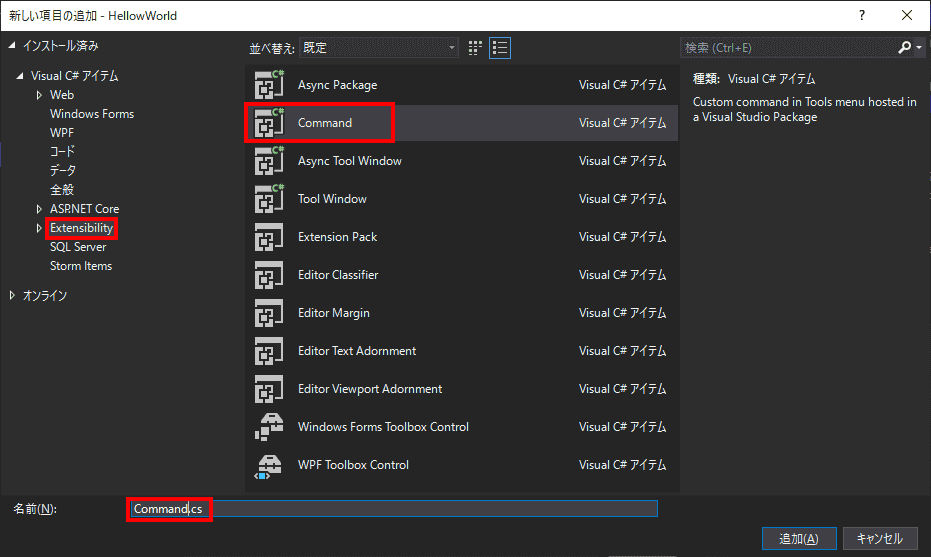Click the キャンセル cancel button
931x557 pixels.
tap(880, 539)
